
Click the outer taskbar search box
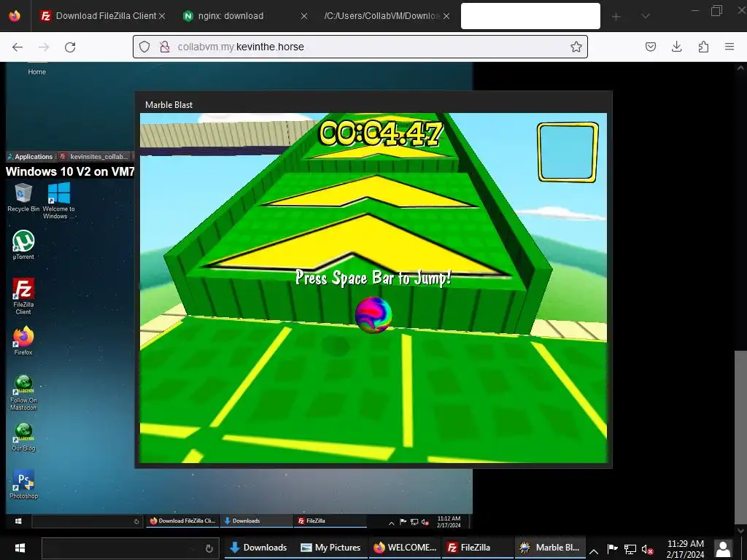130,548
